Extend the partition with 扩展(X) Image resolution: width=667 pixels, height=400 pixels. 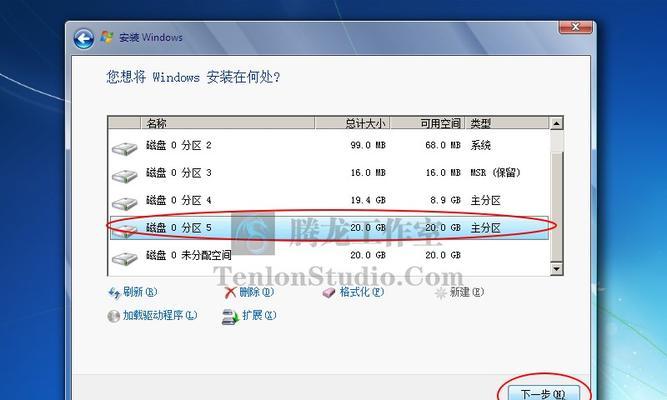tap(259, 315)
